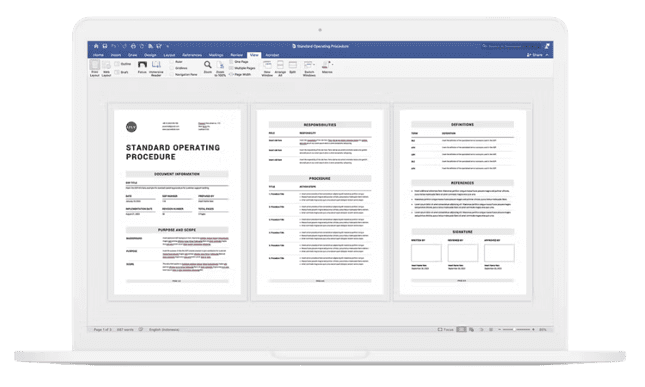Collapse the ribbon with the chevron
Viewport: 645px width, 387px height.
click(x=547, y=55)
